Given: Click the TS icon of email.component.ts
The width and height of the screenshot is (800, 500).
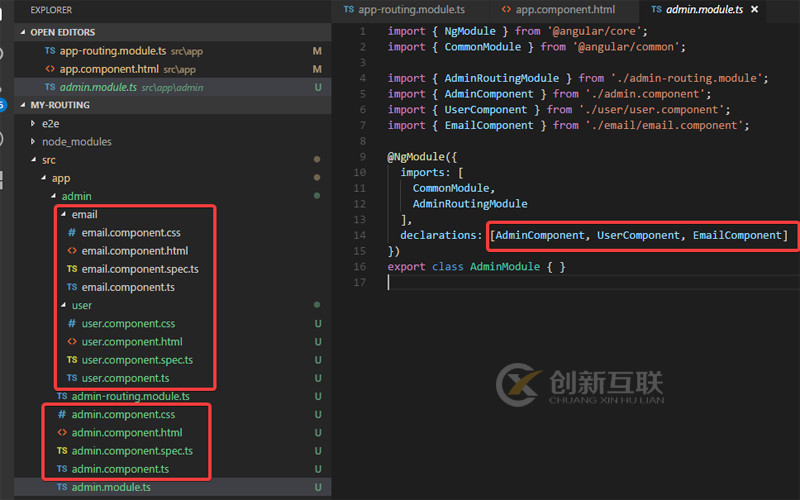Looking at the screenshot, I should [x=72, y=287].
